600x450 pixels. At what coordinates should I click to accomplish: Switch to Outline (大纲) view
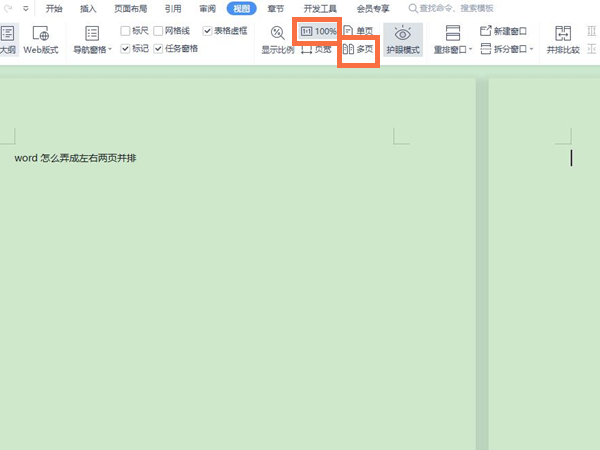[7, 39]
